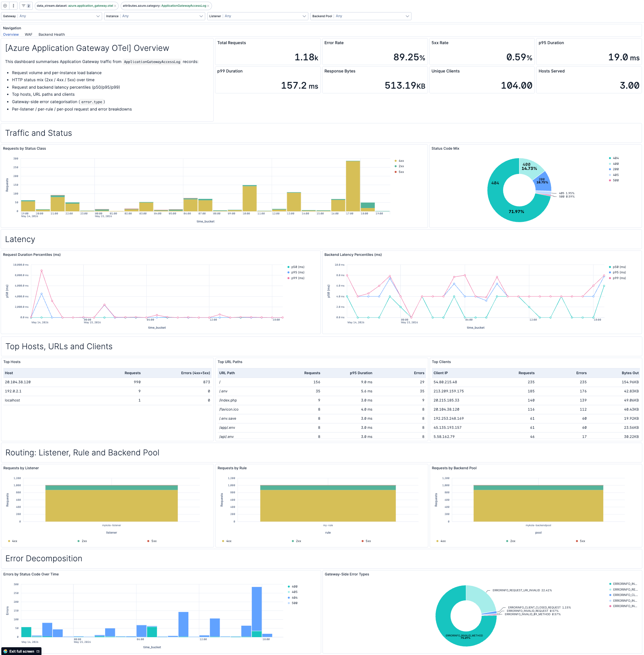644x655 pixels.
Task: Toggle 4xx legend in Requests by Status Class
Action: 399,161
